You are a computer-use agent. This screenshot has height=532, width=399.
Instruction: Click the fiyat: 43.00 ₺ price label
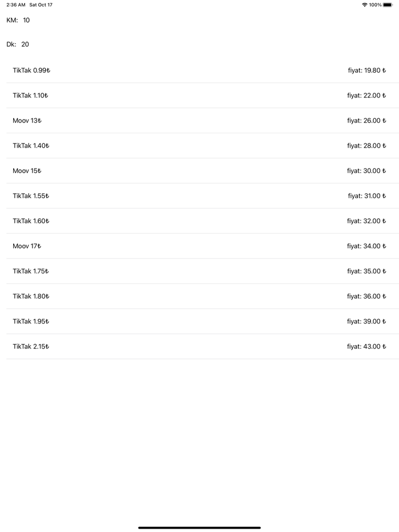coord(367,346)
